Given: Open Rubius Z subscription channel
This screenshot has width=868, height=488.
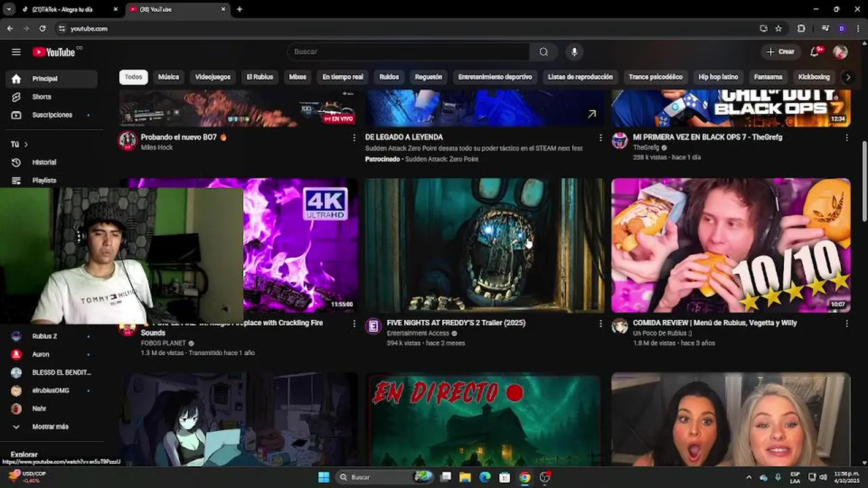Looking at the screenshot, I should (x=52, y=336).
